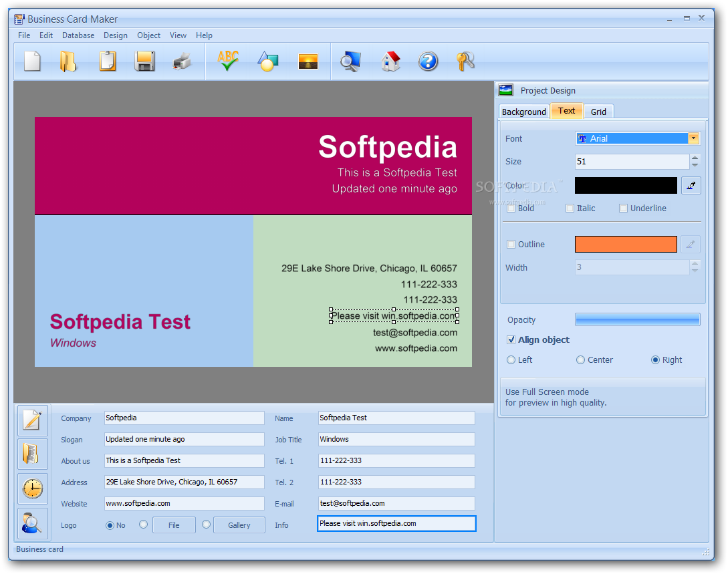This screenshot has height=574, width=728.
Task: Increase font Size with up arrow
Action: coord(695,158)
